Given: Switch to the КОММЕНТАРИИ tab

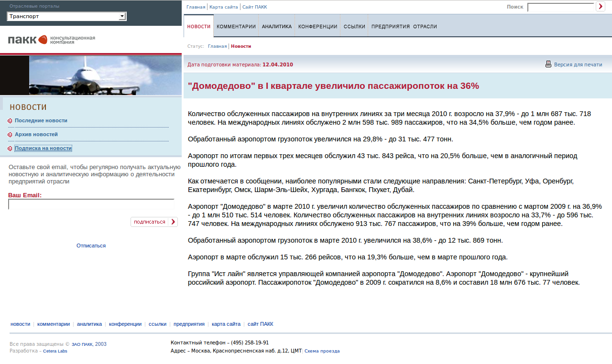Looking at the screenshot, I should pos(236,27).
